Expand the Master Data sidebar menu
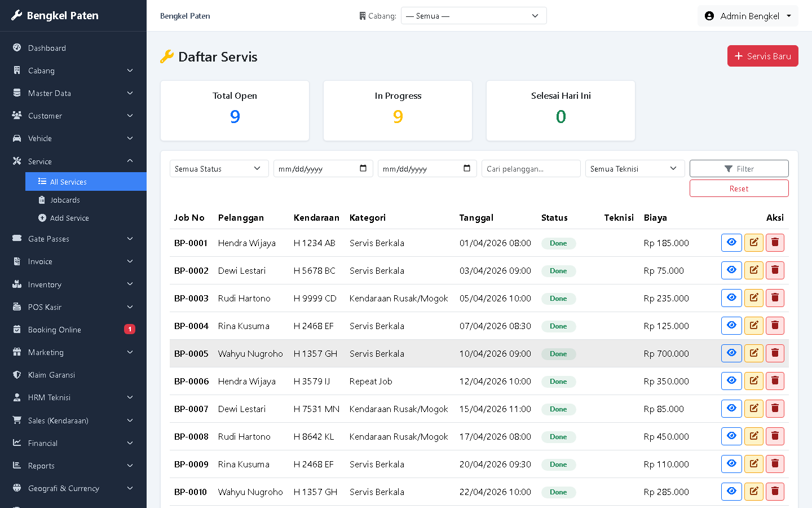The height and width of the screenshot is (508, 812). pyautogui.click(x=73, y=93)
